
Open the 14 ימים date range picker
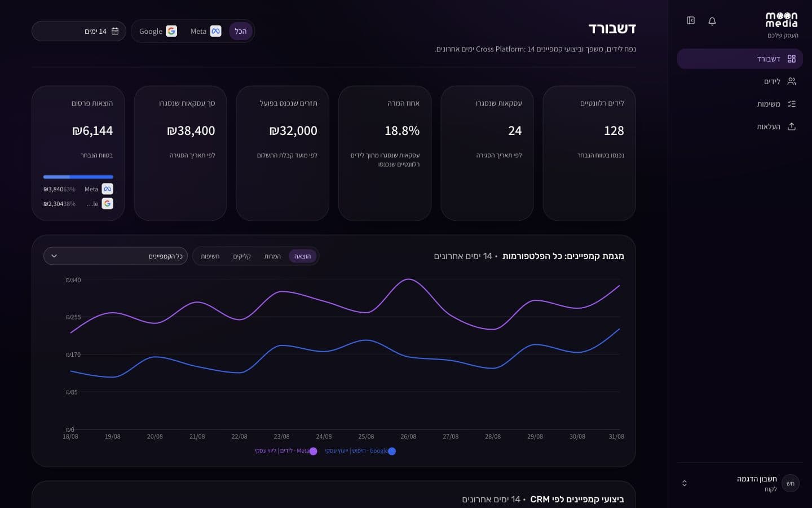coord(79,31)
